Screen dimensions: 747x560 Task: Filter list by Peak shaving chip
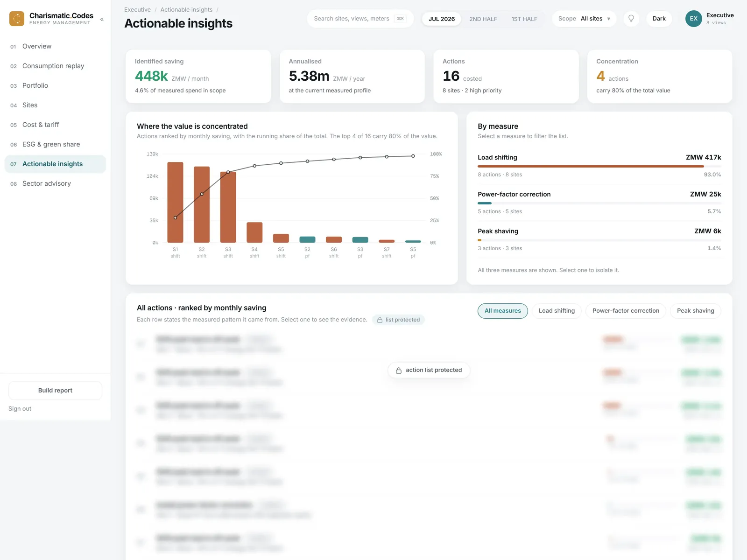(x=695, y=311)
